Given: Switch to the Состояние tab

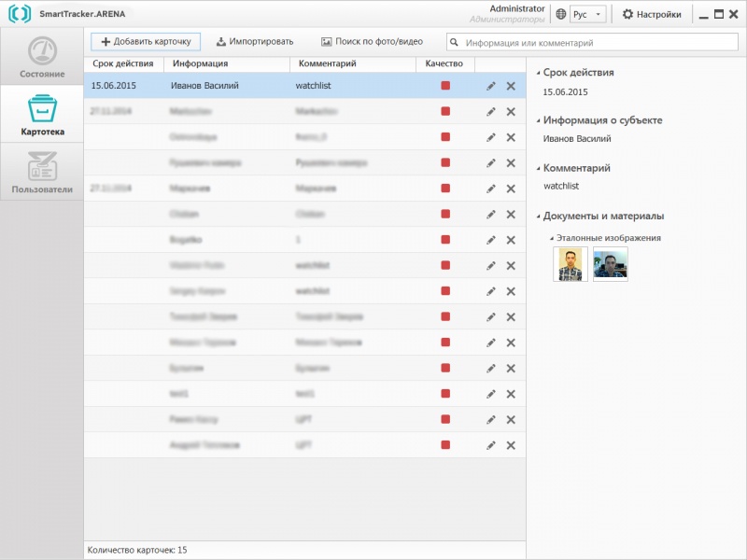Looking at the screenshot, I should [x=42, y=57].
